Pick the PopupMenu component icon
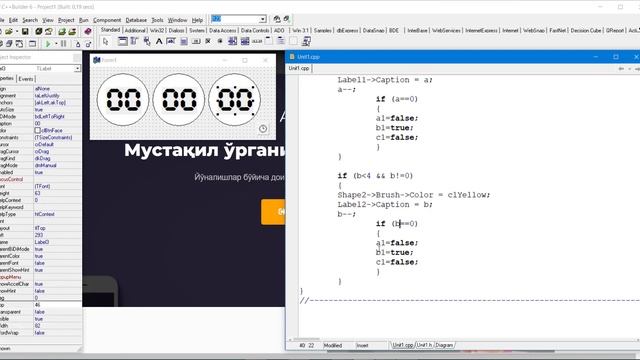This screenshot has height=360, width=640. (x=147, y=41)
